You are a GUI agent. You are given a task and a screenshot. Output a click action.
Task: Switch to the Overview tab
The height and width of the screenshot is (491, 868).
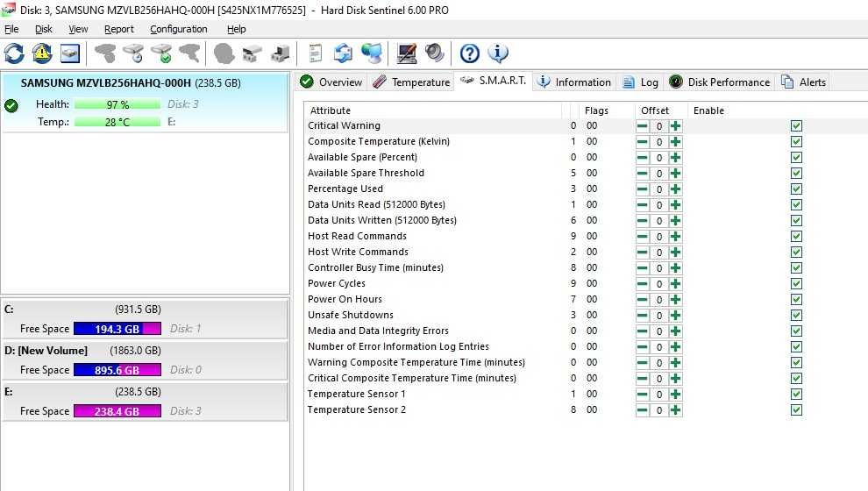pyautogui.click(x=331, y=82)
